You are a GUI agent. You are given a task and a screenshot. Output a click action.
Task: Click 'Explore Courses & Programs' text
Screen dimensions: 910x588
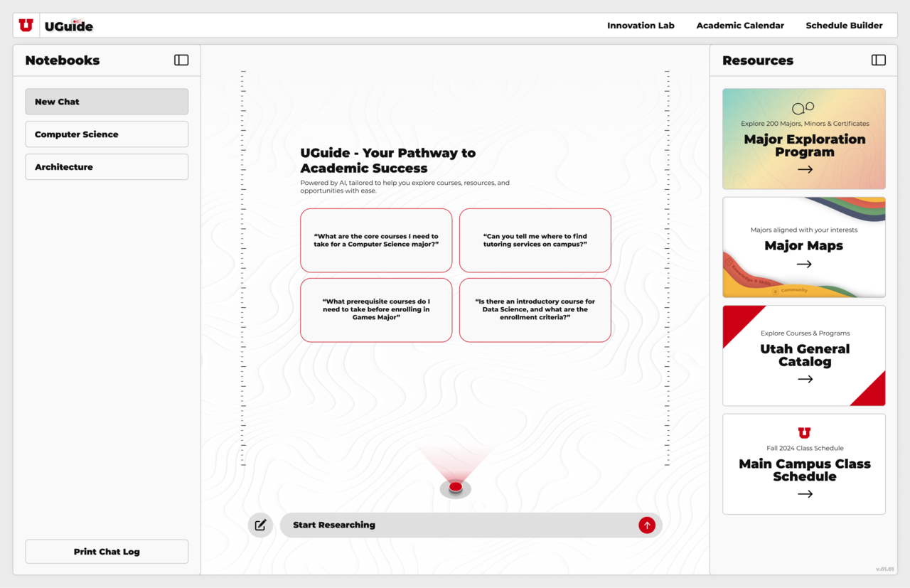click(x=805, y=333)
